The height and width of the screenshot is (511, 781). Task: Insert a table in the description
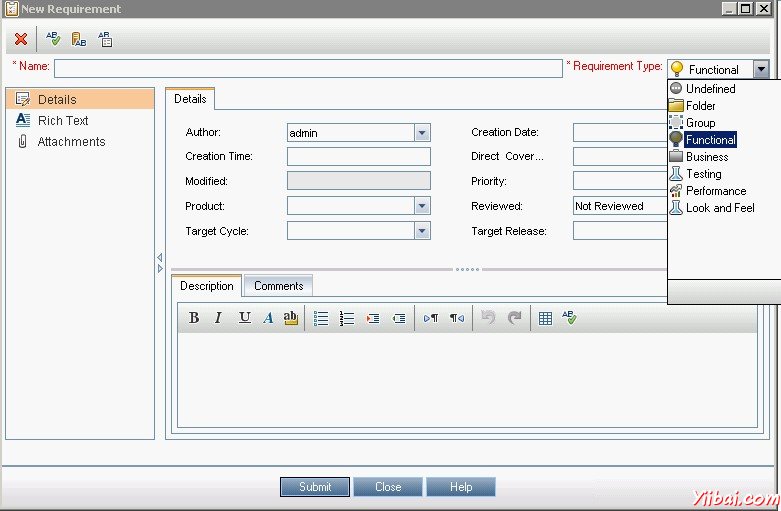point(545,318)
